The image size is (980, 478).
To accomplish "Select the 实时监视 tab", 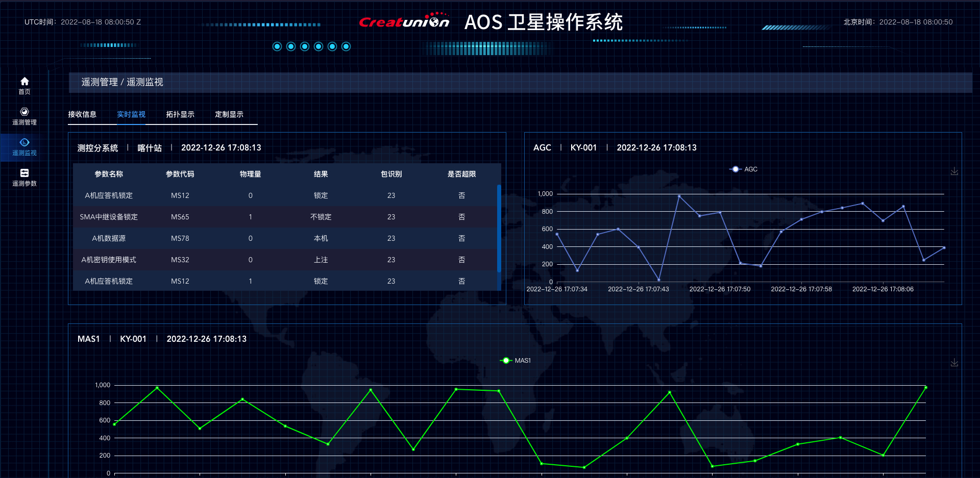I will [131, 114].
